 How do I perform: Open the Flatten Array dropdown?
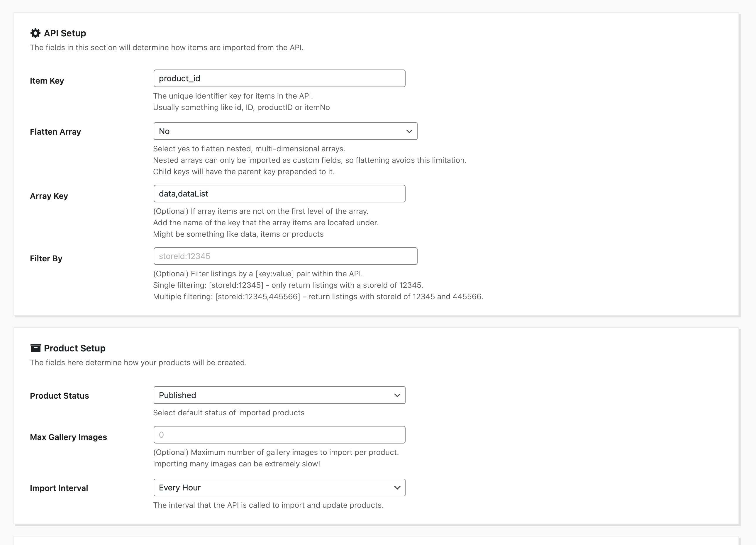pyautogui.click(x=285, y=131)
